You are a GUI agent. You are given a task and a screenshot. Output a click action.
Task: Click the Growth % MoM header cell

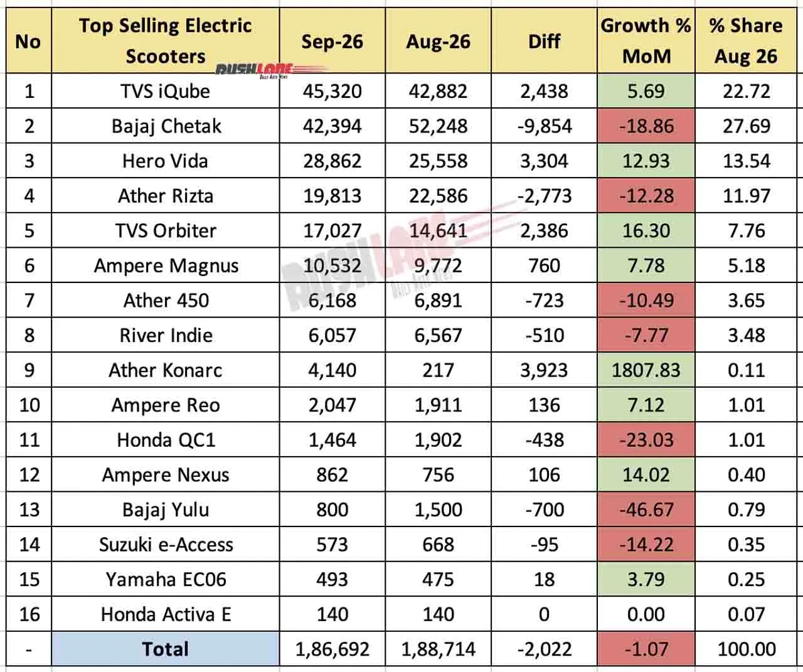pos(646,41)
